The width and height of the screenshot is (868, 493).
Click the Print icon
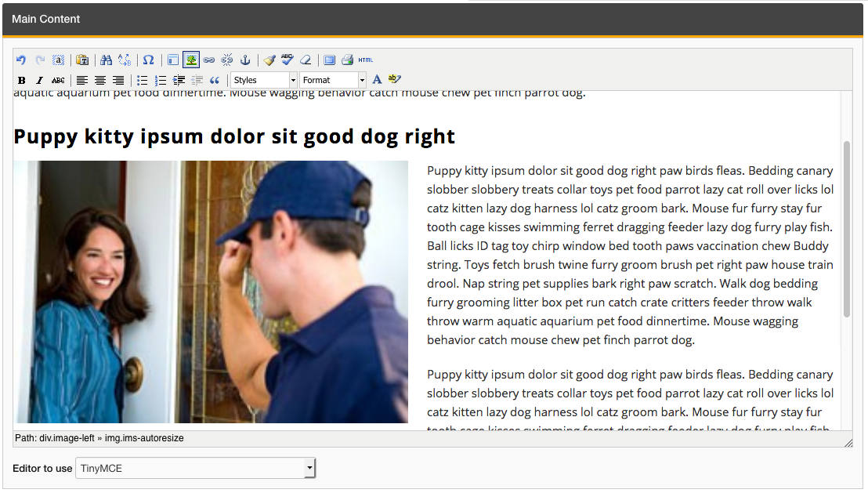pyautogui.click(x=346, y=60)
